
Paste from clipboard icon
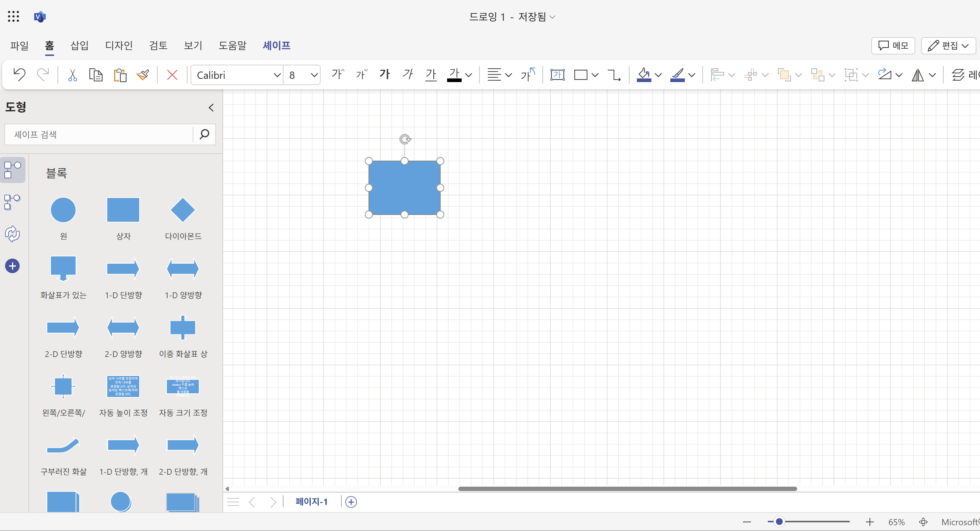click(120, 74)
